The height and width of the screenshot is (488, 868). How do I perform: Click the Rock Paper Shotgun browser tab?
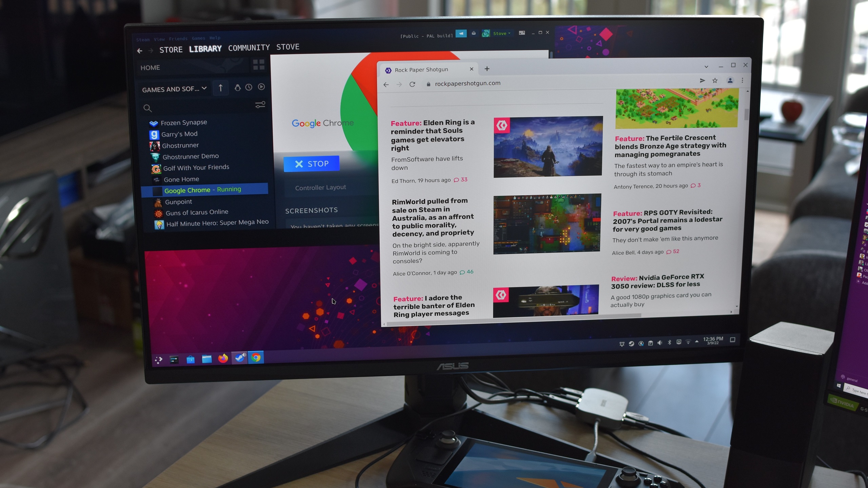pos(423,68)
